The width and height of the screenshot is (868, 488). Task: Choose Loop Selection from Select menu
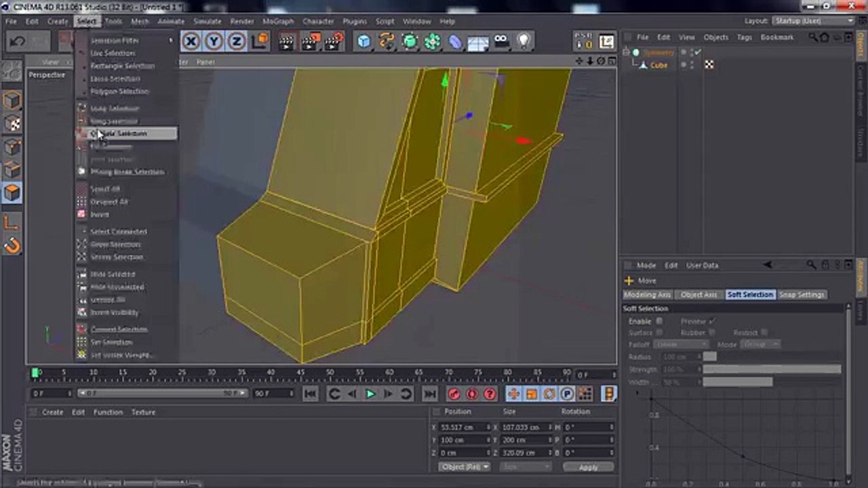tap(114, 108)
